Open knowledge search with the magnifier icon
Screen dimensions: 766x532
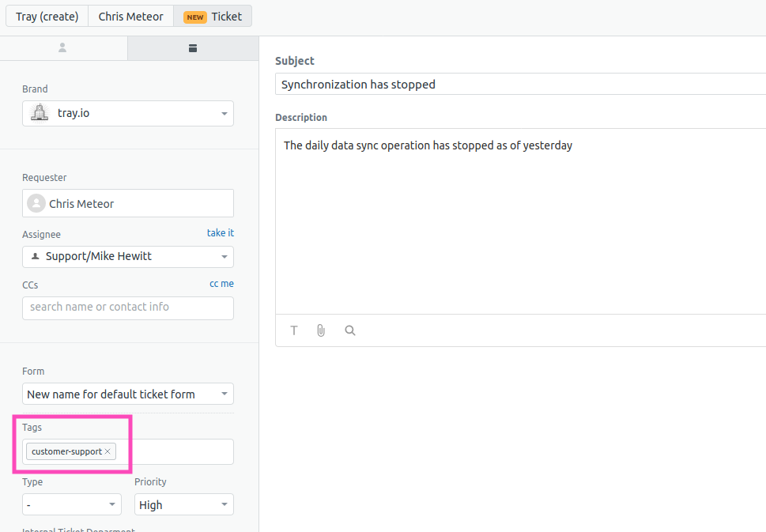click(x=349, y=330)
